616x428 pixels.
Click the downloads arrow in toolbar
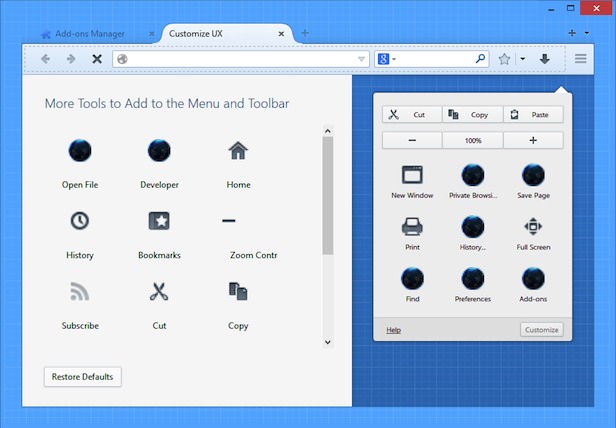pyautogui.click(x=544, y=59)
